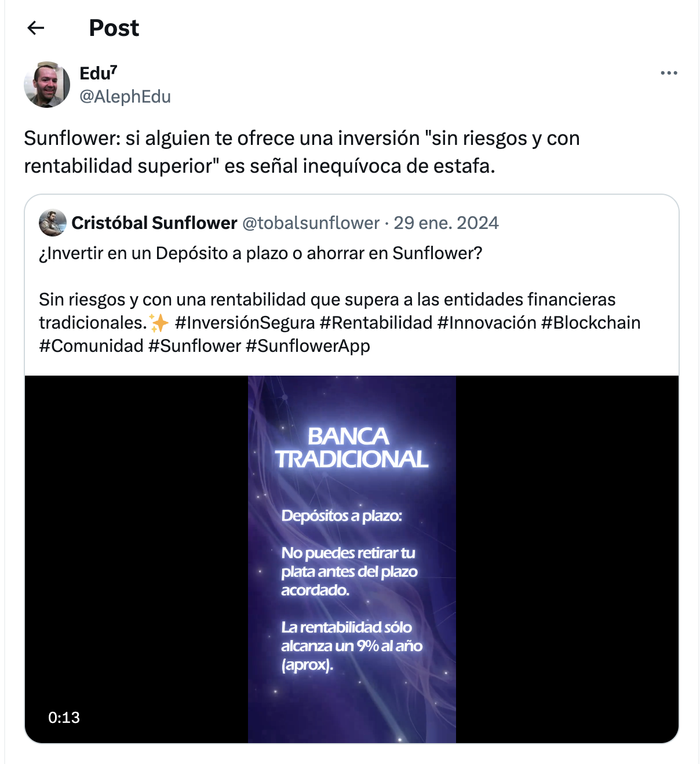700x764 pixels.
Task: Click Cristóbal Sunflower's name in quoted post
Action: pos(154,223)
